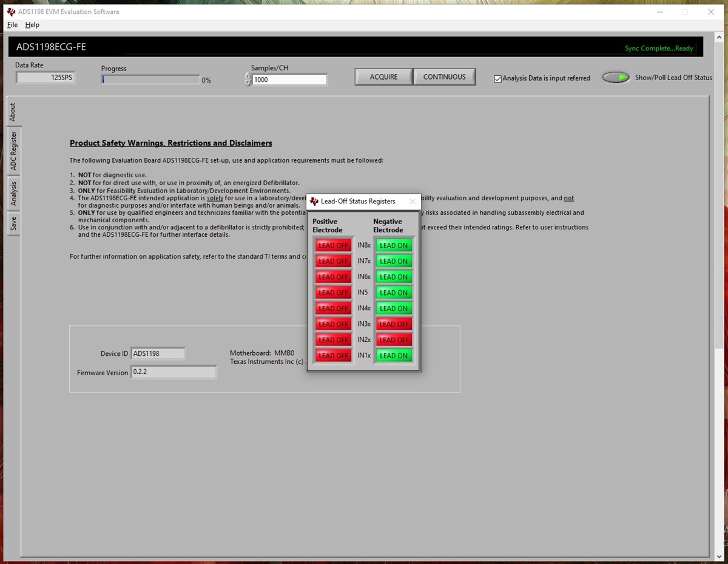Click IN1x negative electrode LEAD ON indicator
This screenshot has width=728, height=564.
coord(394,356)
